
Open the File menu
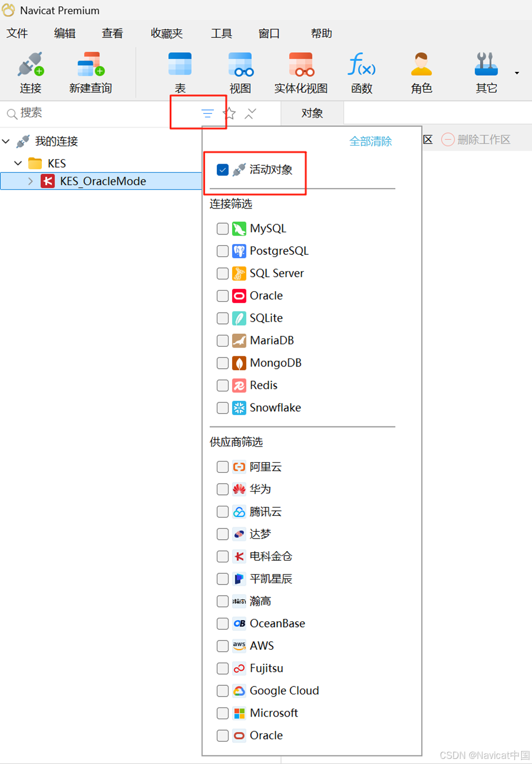coord(17,33)
